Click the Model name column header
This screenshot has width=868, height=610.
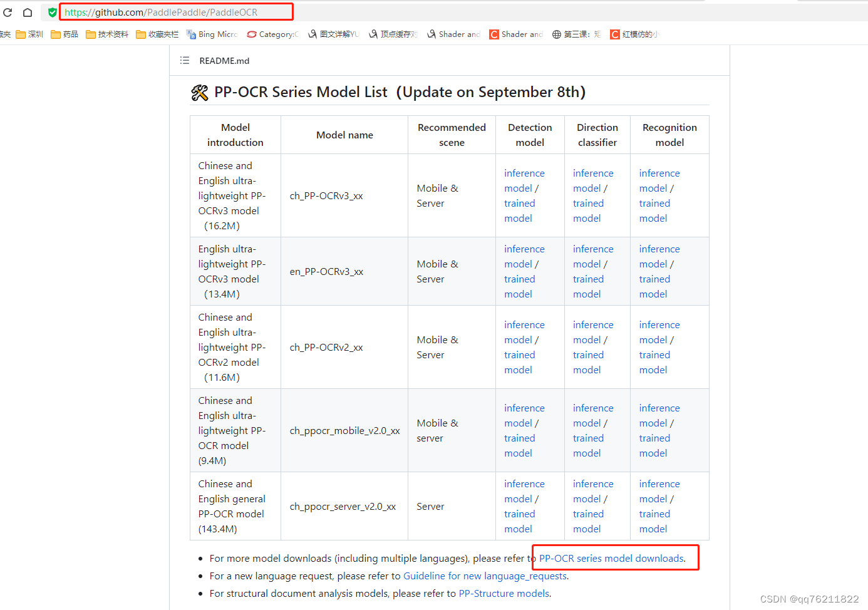coord(344,135)
